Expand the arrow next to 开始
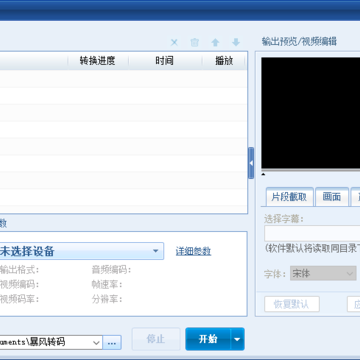 click(x=237, y=339)
